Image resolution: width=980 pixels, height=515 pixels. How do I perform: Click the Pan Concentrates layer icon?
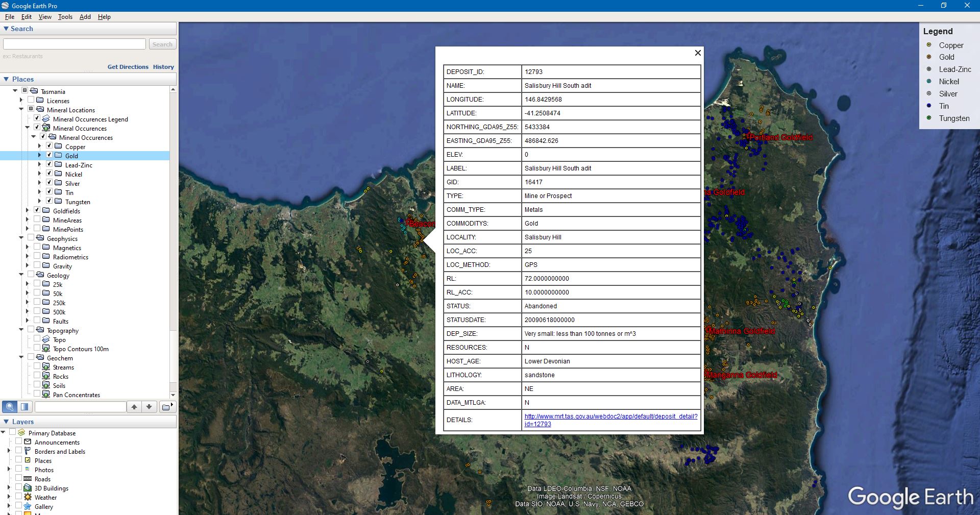click(x=46, y=395)
